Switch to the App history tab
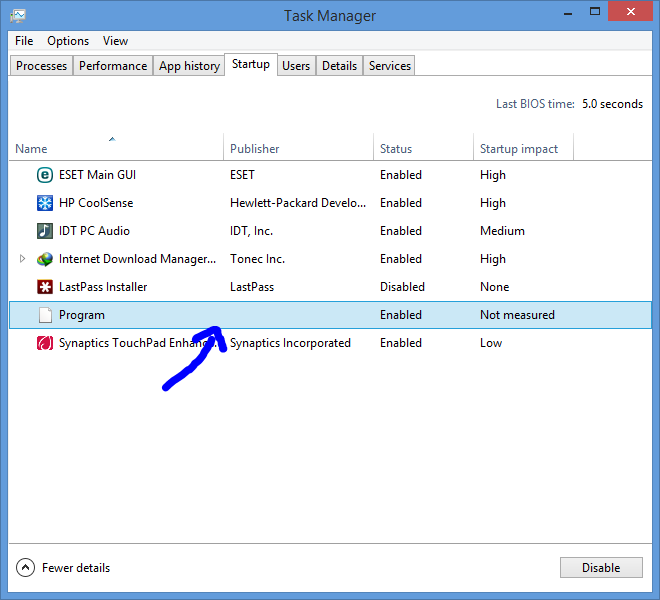 click(189, 66)
